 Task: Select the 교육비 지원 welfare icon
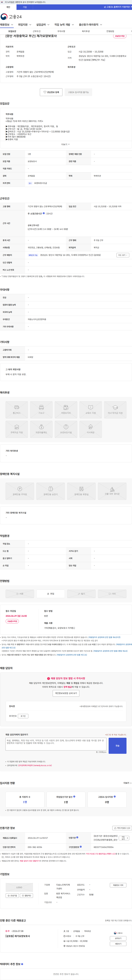click(x=90, y=410)
